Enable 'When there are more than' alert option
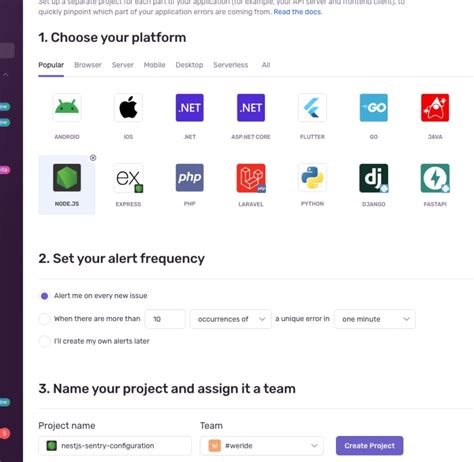474x462 pixels. point(44,319)
